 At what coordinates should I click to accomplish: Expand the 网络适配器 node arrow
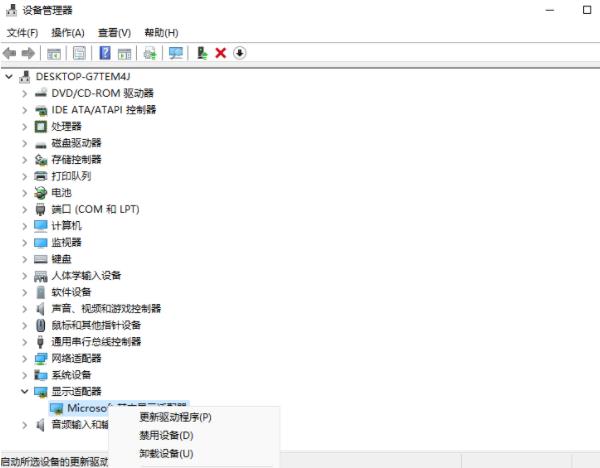(x=24, y=359)
